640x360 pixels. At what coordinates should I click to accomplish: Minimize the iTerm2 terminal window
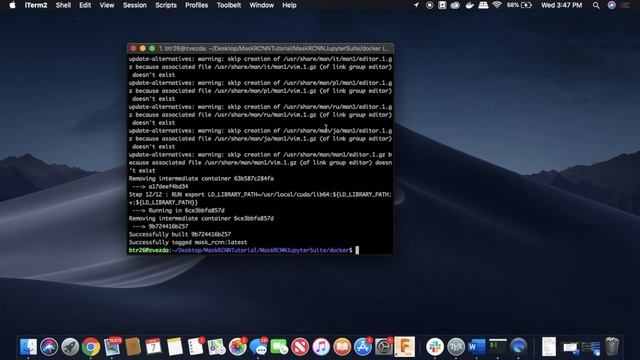[x=142, y=48]
